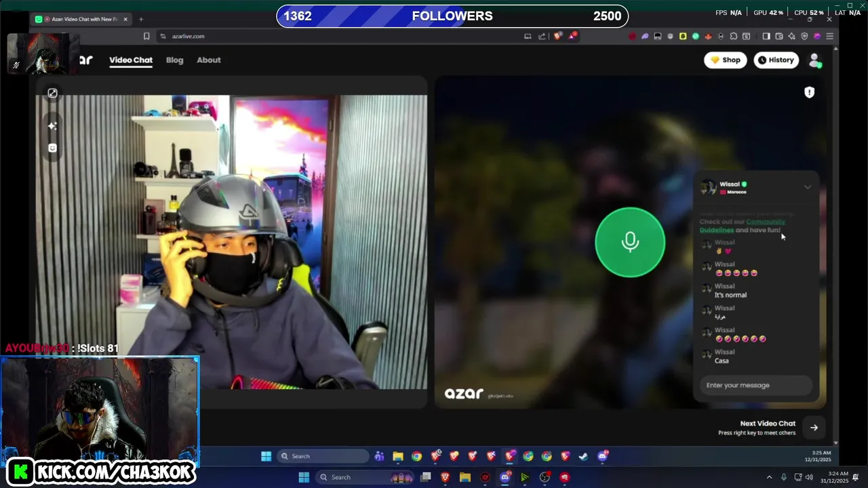Click the "It's normal" chat message

pyautogui.click(x=730, y=295)
